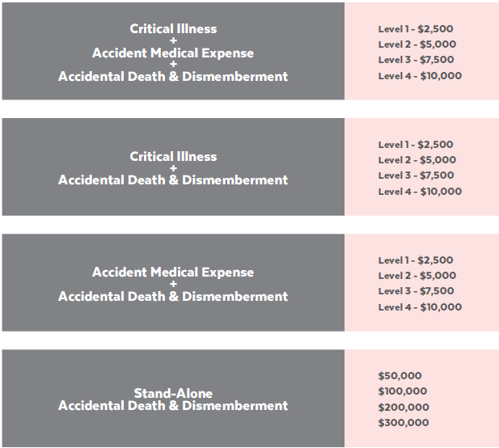Screen dimensions: 499x448
Task: Choose Level 4 - $10,000 in third plan
Action: pos(420,306)
